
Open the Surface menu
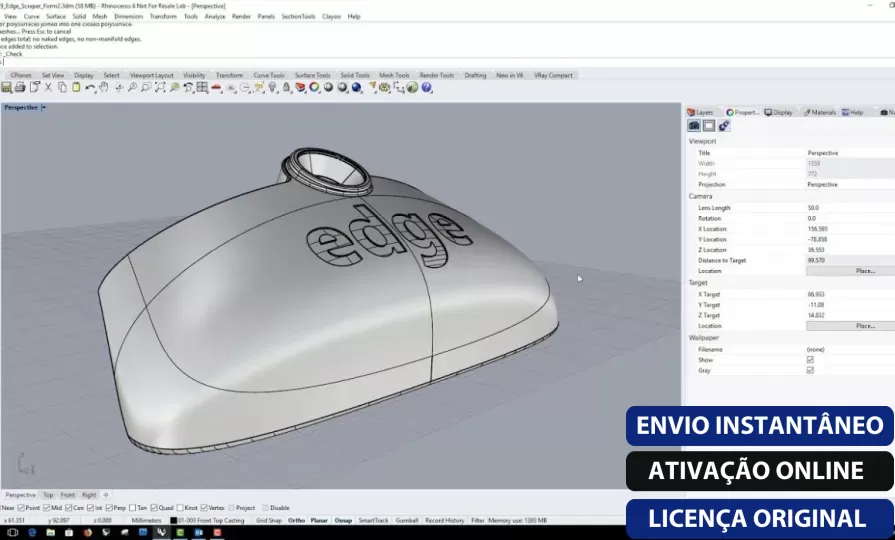[x=56, y=17]
